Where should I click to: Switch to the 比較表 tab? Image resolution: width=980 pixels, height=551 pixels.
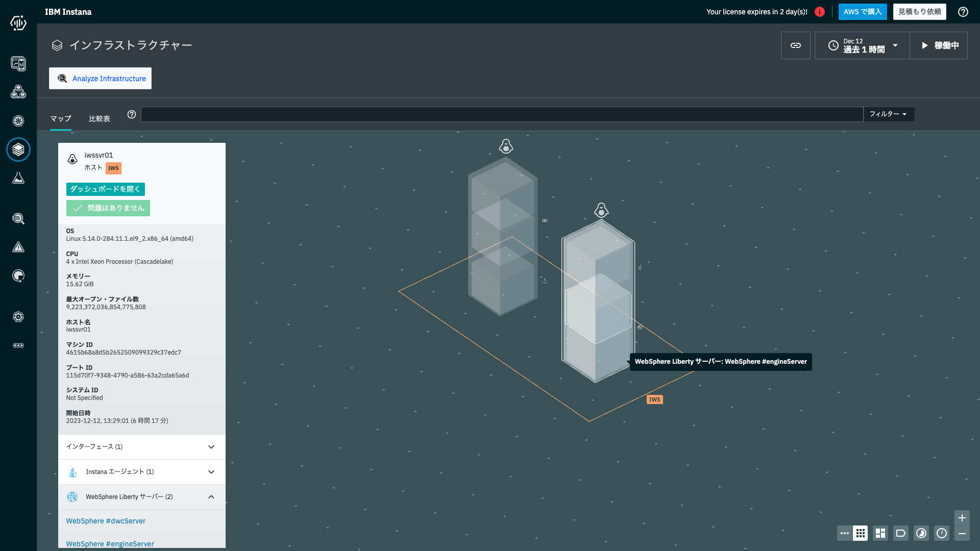(99, 119)
